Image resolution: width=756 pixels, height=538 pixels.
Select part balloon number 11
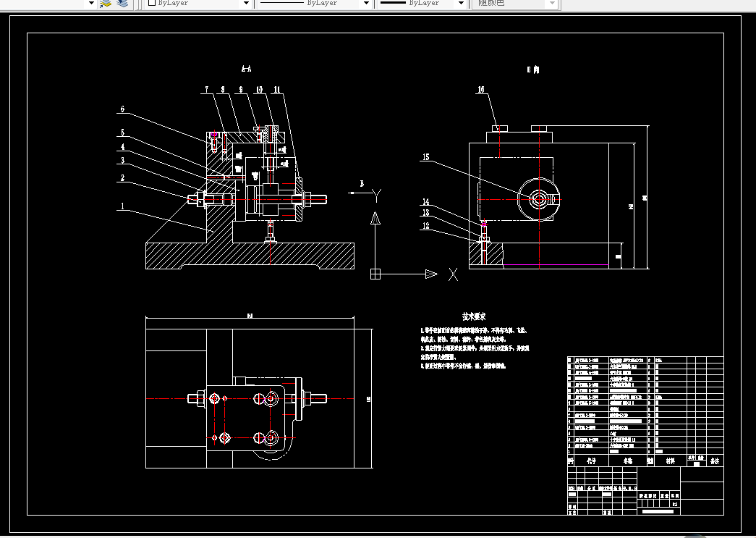pyautogui.click(x=277, y=90)
